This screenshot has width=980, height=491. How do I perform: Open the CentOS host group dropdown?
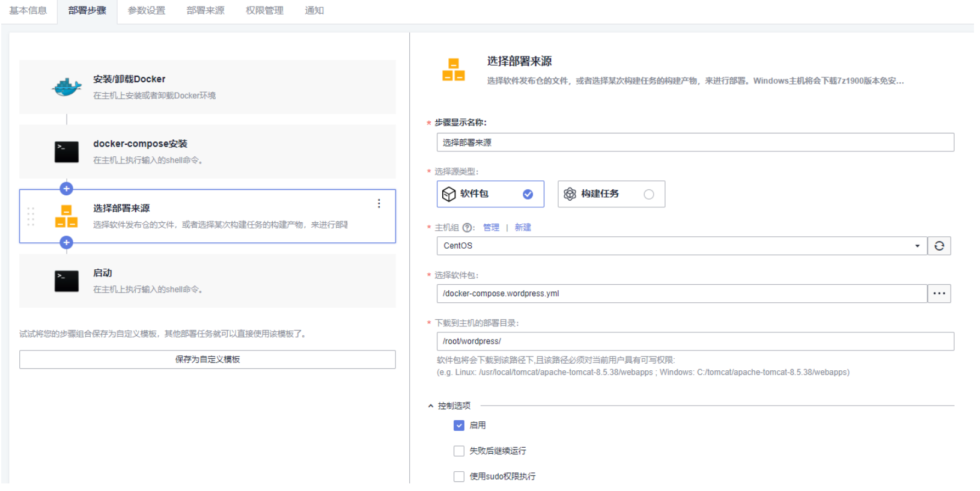pos(681,246)
